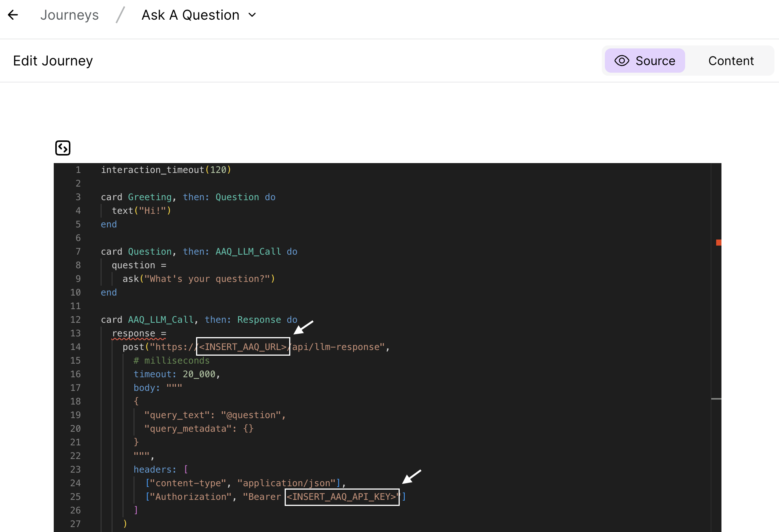Click the timeout: 20_000 value

[x=199, y=374]
